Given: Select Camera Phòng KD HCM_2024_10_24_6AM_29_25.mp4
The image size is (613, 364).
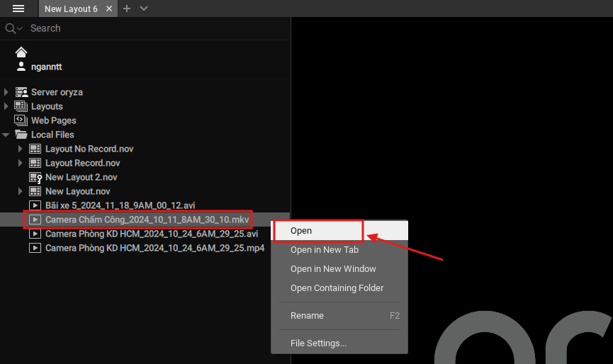Looking at the screenshot, I should click(154, 248).
